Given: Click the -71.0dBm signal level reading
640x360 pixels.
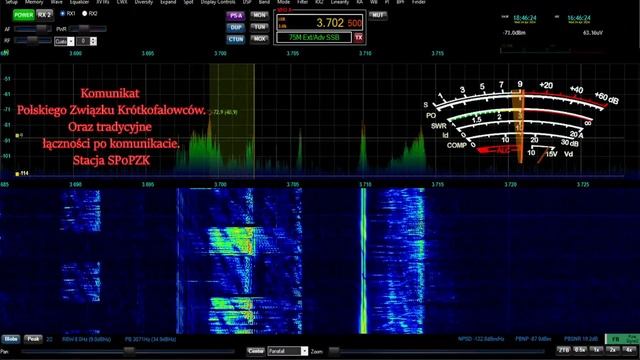Looking at the screenshot, I should (514, 33).
